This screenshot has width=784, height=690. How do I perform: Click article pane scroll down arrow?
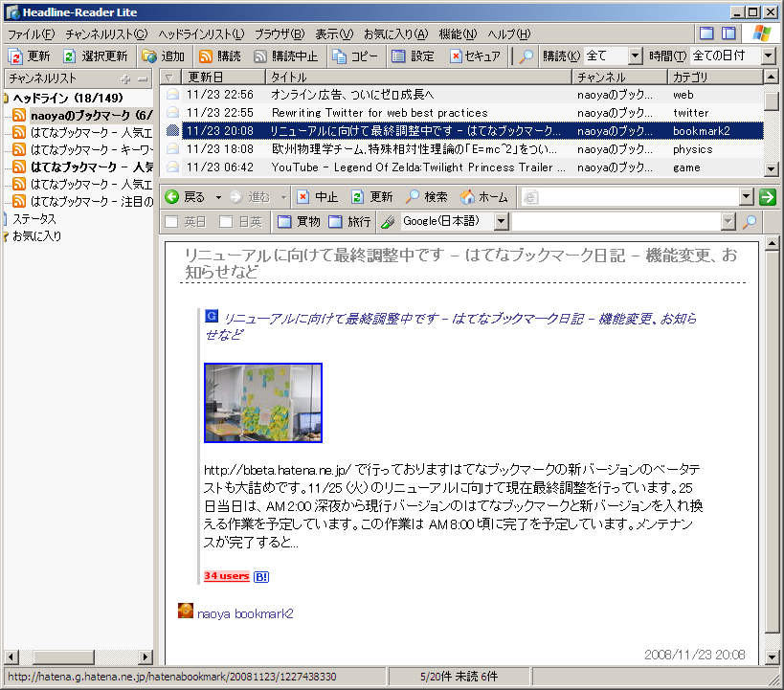(772, 657)
